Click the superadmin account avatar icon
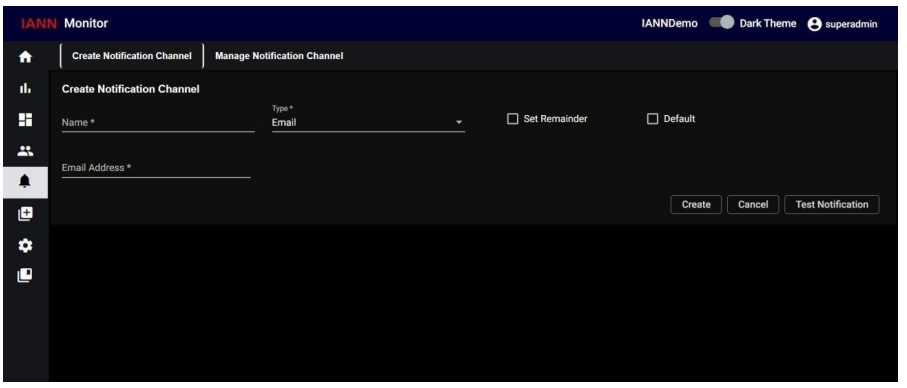 coord(814,24)
